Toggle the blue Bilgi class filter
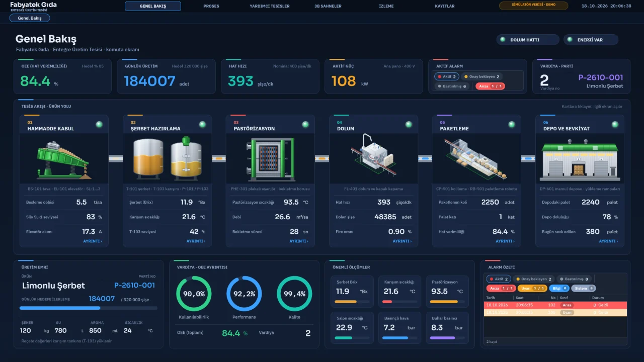The height and width of the screenshot is (362, 644). (559, 288)
